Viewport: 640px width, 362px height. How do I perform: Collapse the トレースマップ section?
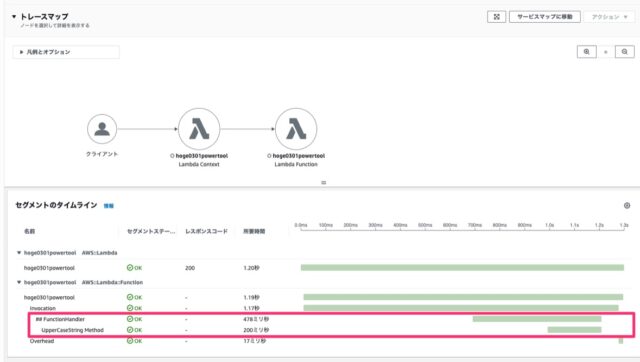point(14,17)
